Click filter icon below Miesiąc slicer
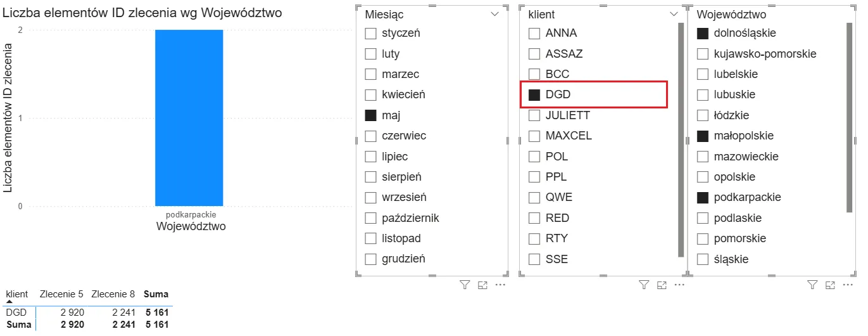Viewport: 868px width, 336px height. tap(465, 285)
